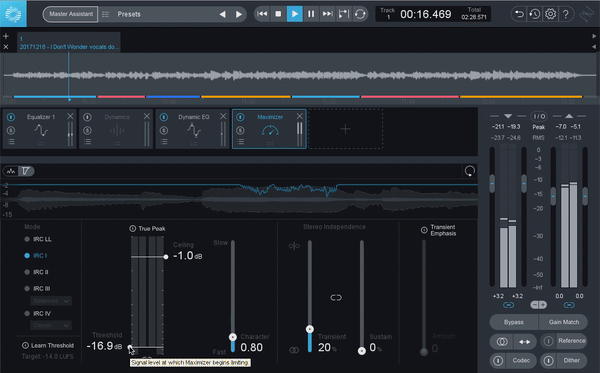Go to the previous preset arrow
Viewport: 600px width, 373px height.
coord(223,15)
